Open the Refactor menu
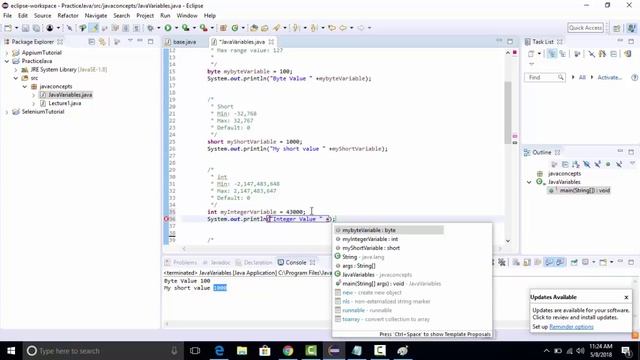Viewport: 640px width, 360px height. point(68,16)
